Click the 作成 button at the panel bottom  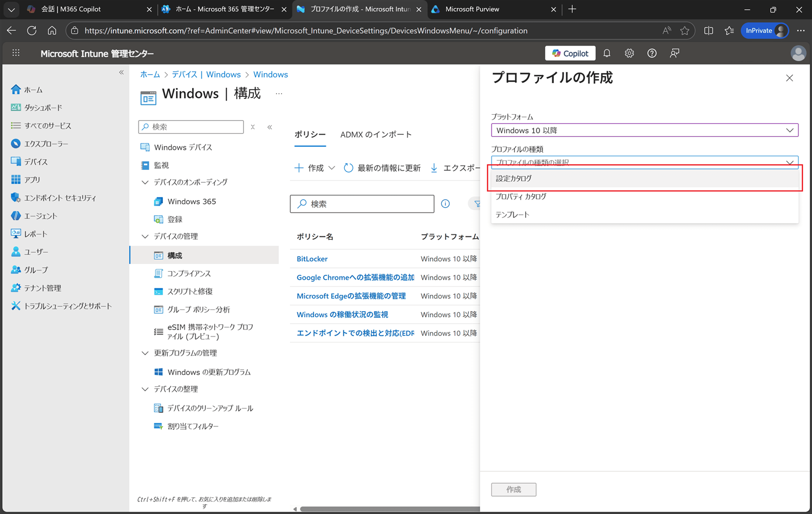514,490
